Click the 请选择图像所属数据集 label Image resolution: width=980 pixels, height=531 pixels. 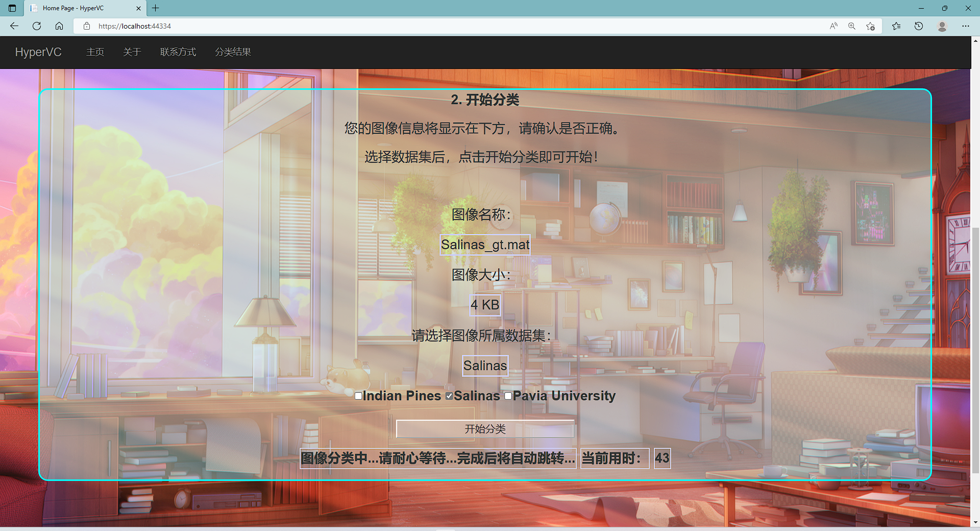(x=481, y=335)
